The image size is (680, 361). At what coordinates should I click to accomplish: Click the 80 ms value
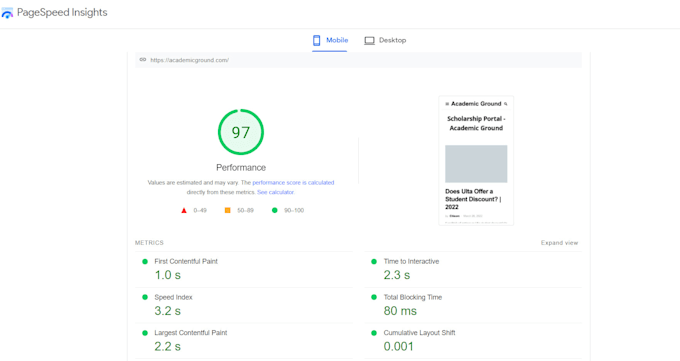coord(400,311)
